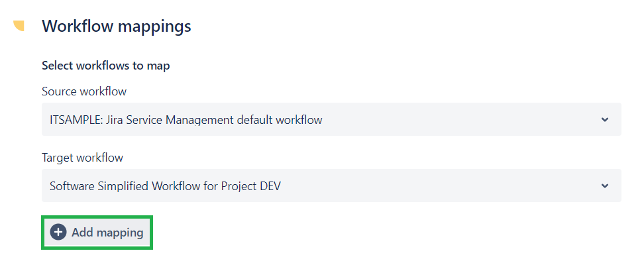Open the Source workflow dropdown
The image size is (644, 265).
click(x=331, y=120)
